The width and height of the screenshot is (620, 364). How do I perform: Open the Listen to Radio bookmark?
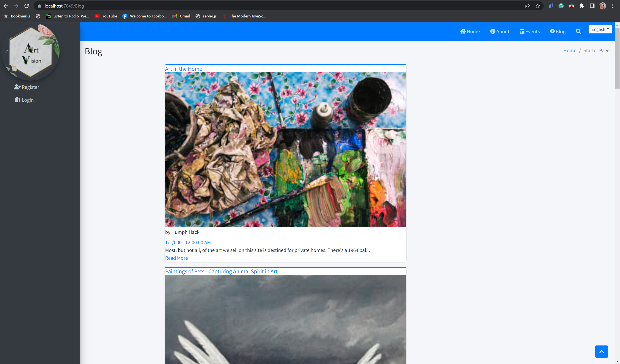click(67, 16)
